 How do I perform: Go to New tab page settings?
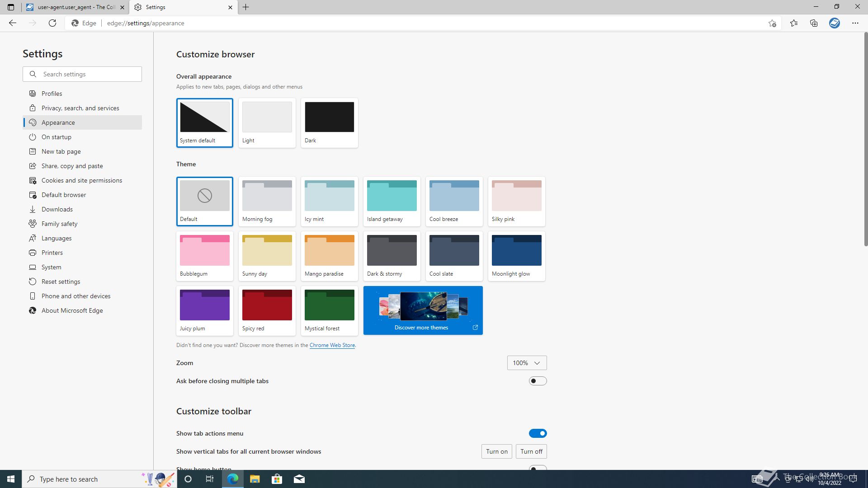(x=82, y=151)
